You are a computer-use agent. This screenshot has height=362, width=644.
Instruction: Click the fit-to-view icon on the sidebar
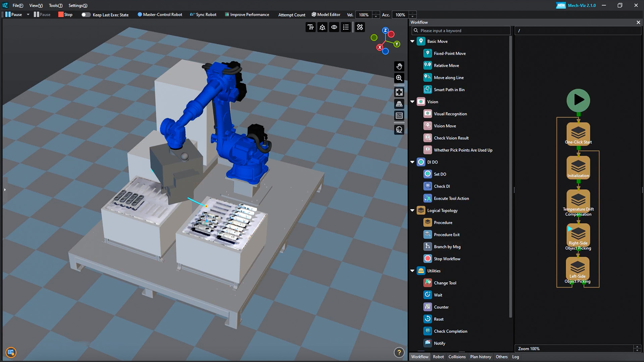coord(399,92)
